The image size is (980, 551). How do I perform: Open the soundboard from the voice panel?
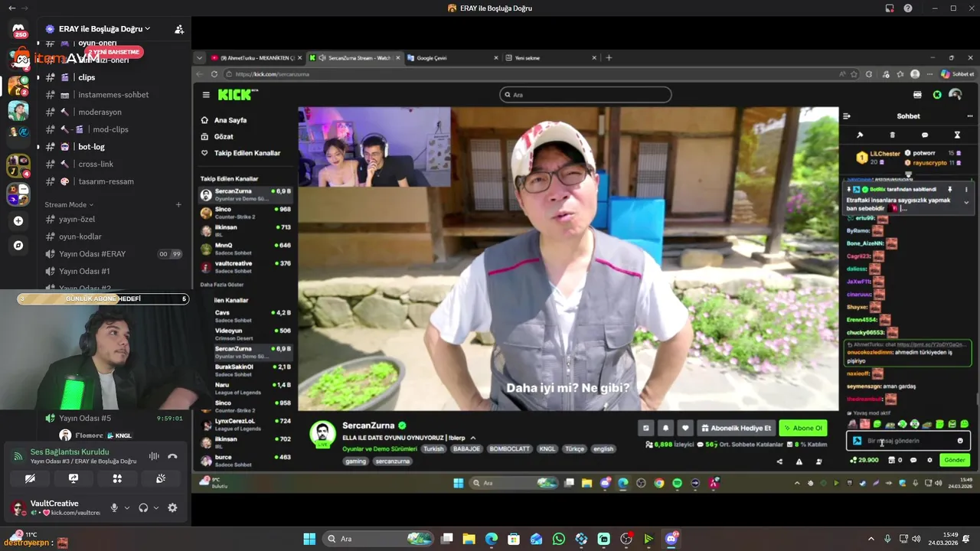pos(161,478)
